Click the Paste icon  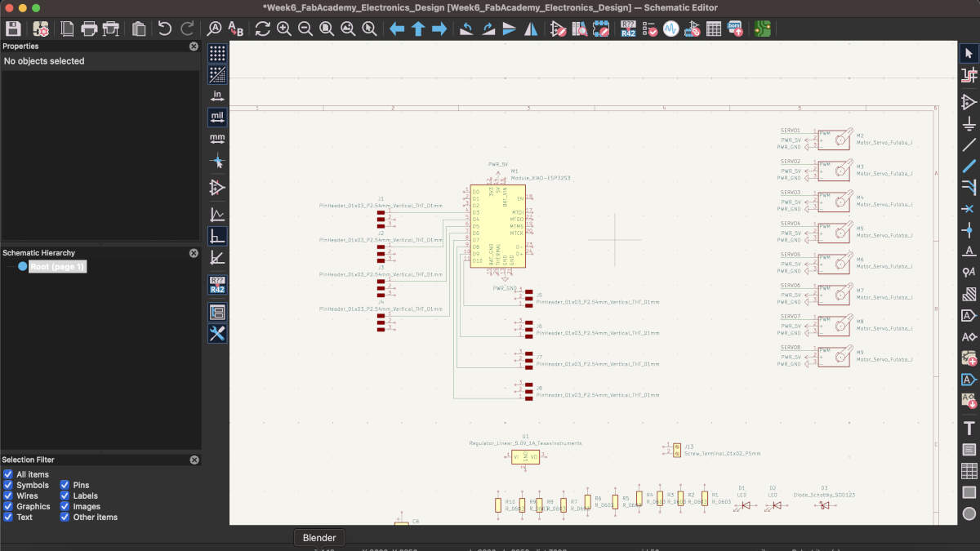click(138, 29)
